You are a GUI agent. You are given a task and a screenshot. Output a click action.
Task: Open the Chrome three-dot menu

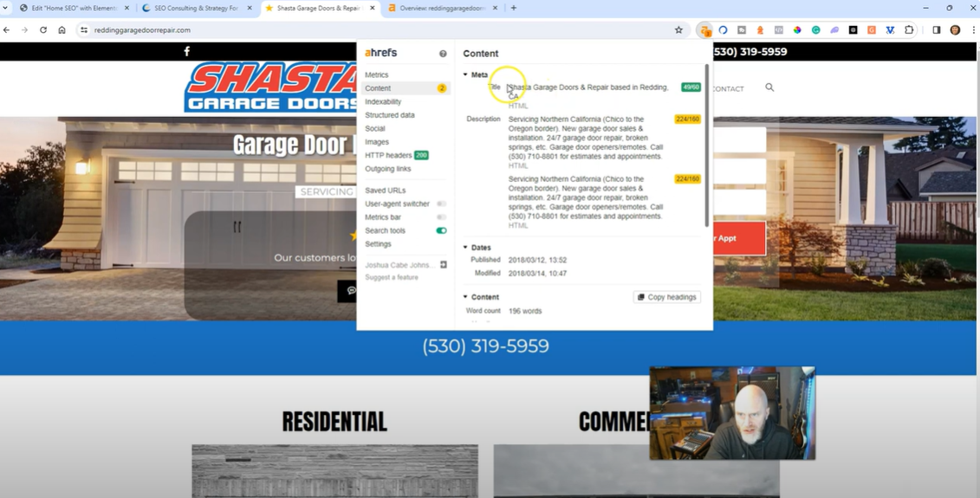click(973, 30)
